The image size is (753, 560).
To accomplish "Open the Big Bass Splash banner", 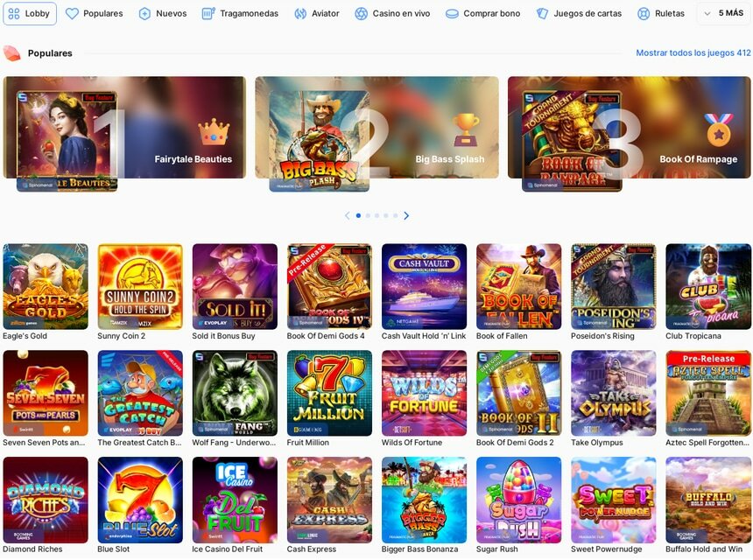I will pyautogui.click(x=377, y=128).
